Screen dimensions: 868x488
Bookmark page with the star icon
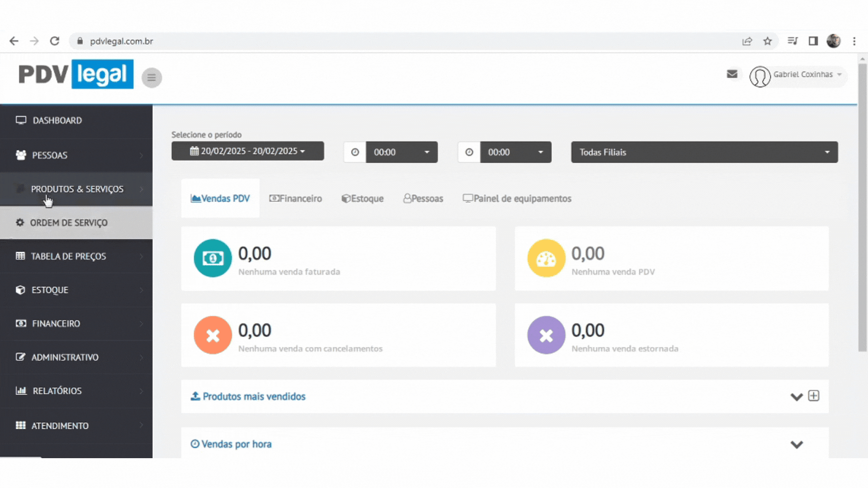(x=767, y=41)
